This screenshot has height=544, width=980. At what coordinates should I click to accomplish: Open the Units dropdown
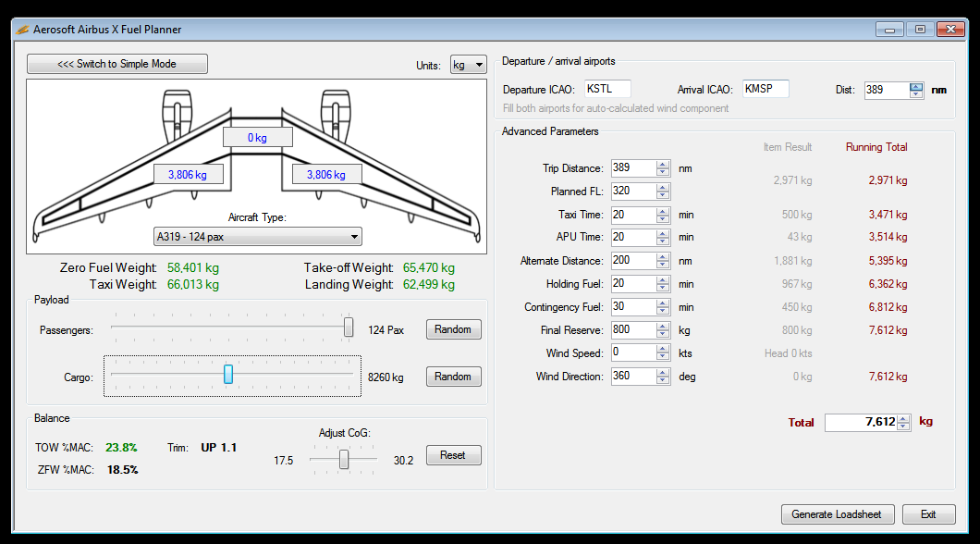point(468,65)
